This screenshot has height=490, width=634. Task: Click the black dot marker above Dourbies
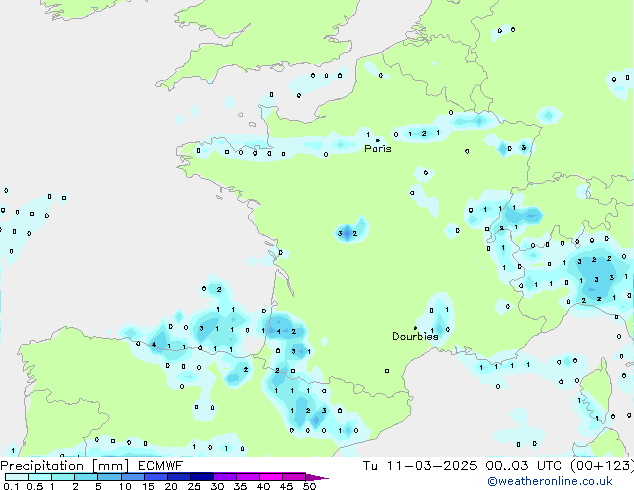[415, 328]
